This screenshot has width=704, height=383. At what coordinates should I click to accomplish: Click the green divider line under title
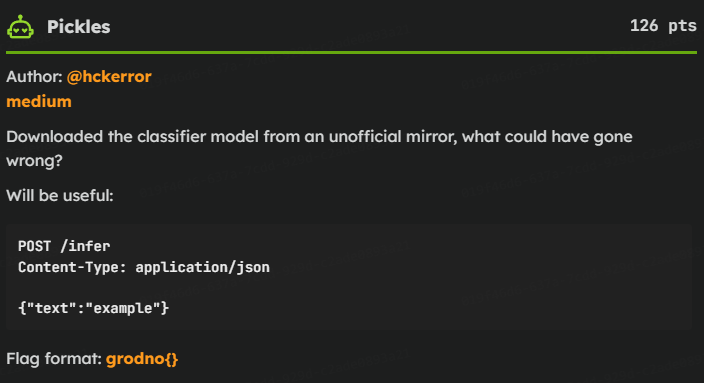(352, 53)
